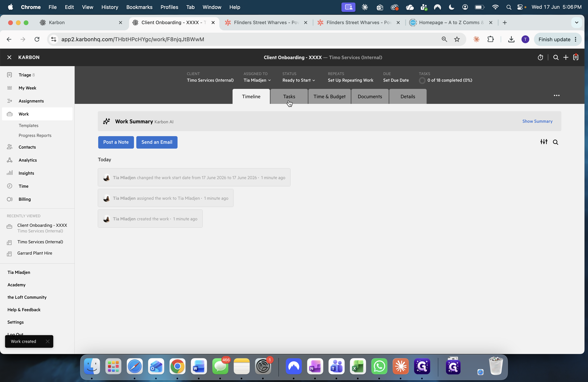588x382 pixels.
Task: Open Progress Reports under Work
Action: click(x=35, y=135)
